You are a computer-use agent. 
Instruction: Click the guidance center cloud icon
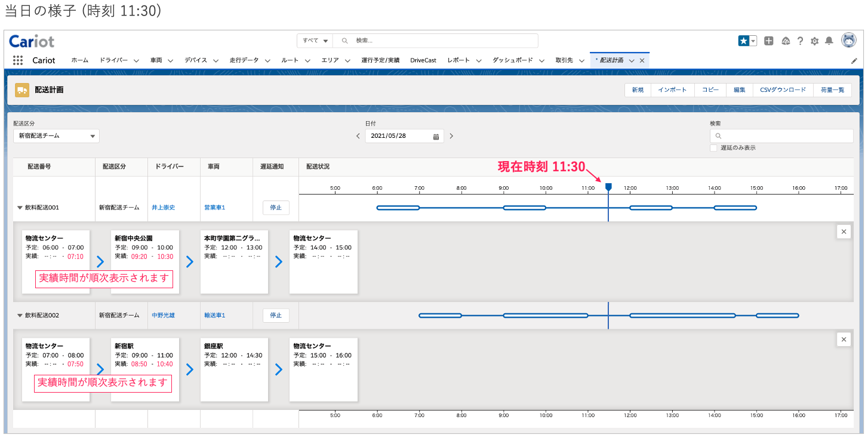pos(786,41)
